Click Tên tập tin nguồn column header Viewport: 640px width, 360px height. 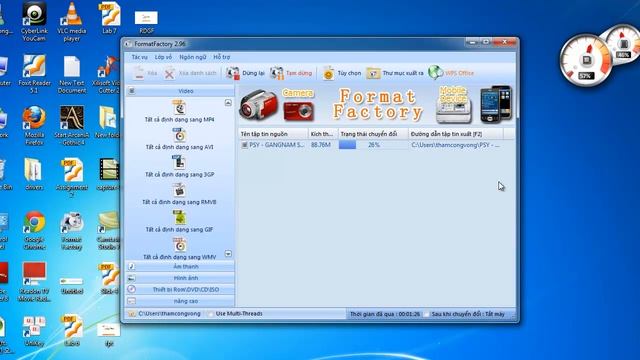(x=273, y=134)
